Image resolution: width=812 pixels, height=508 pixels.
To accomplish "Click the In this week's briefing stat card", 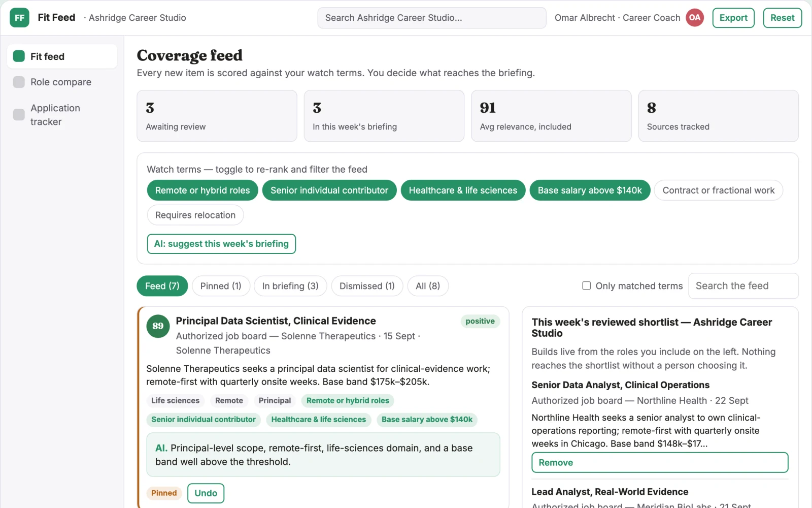I will point(384,116).
